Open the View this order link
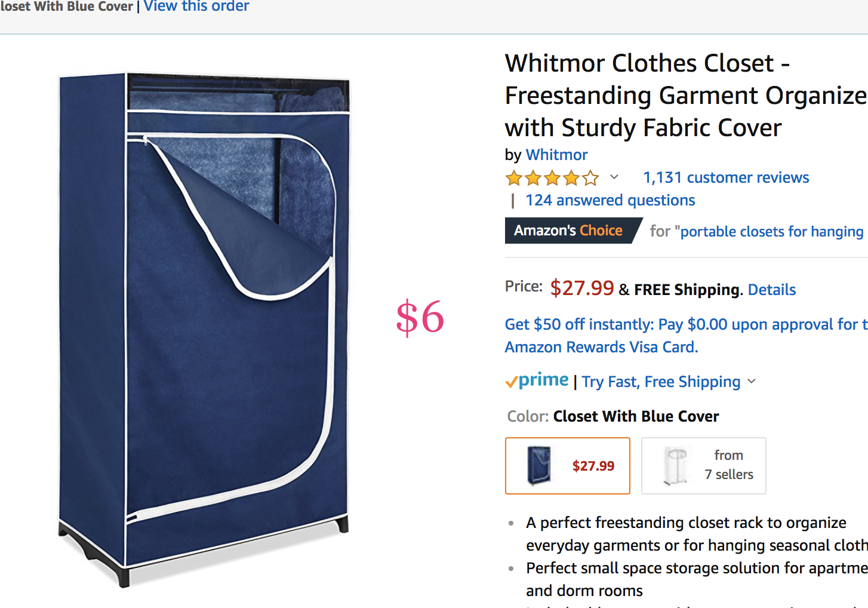The height and width of the screenshot is (608, 868). [x=196, y=7]
